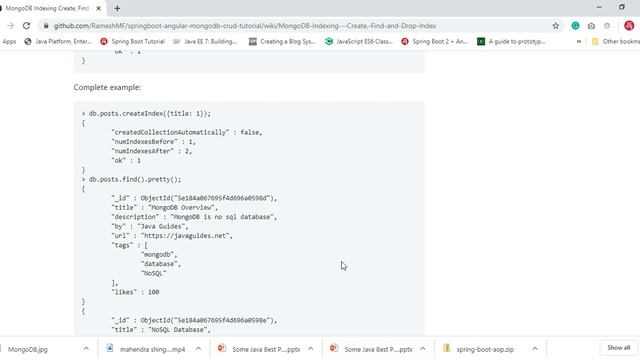The width and height of the screenshot is (640, 360).
Task: Open Java Platform, Enter... bookmark
Action: (x=58, y=41)
